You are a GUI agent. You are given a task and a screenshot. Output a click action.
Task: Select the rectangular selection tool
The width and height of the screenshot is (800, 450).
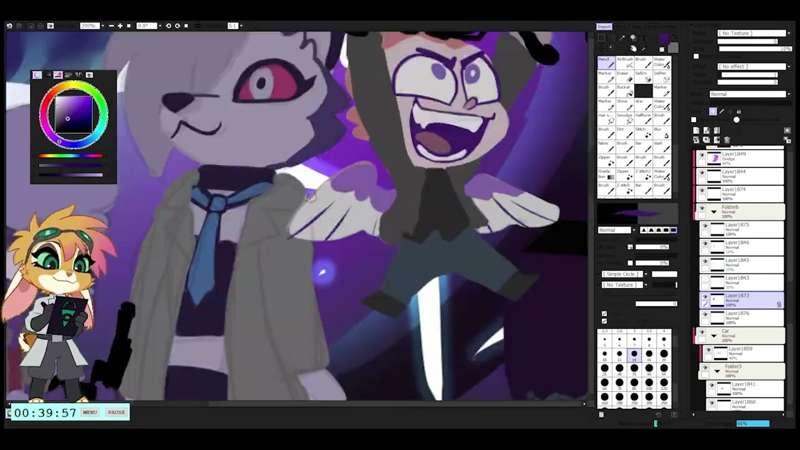[x=602, y=38]
